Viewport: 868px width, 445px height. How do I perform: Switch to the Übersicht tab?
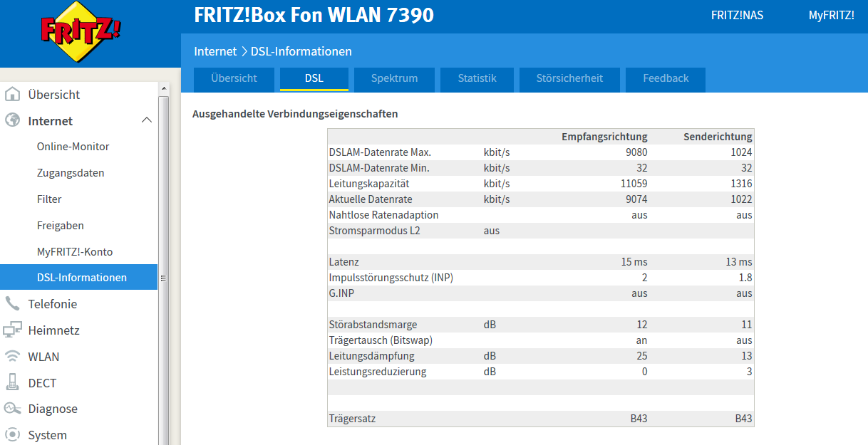(x=234, y=79)
